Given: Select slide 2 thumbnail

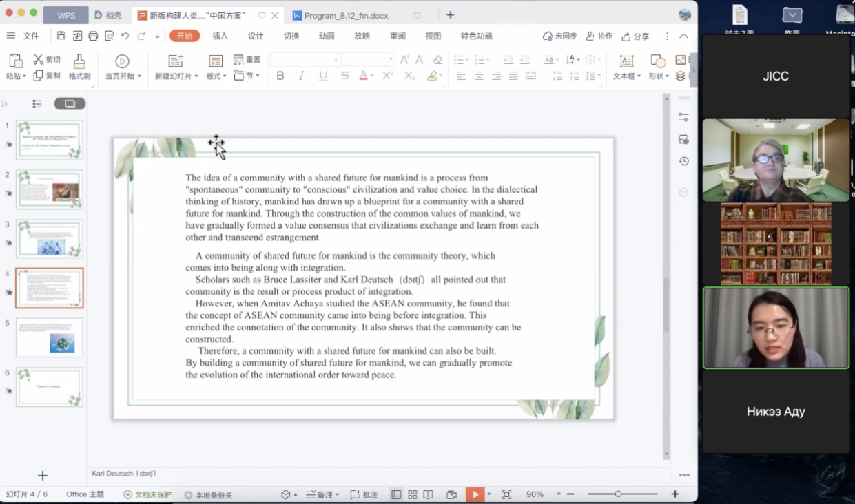Looking at the screenshot, I should (49, 189).
